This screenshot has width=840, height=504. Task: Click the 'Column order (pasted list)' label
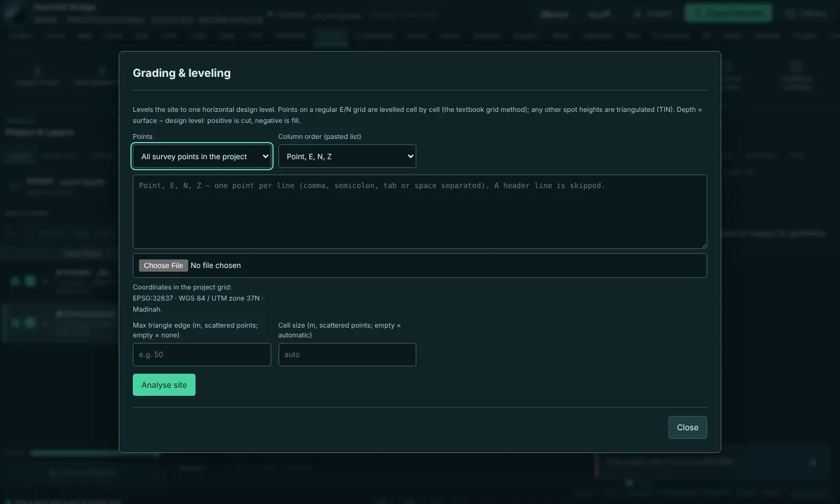320,136
